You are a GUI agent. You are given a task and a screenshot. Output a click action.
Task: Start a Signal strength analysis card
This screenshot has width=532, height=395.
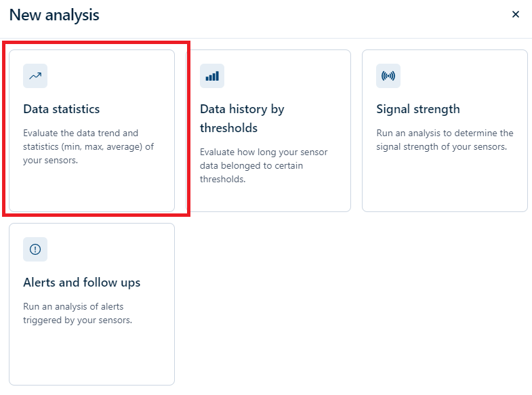point(445,176)
